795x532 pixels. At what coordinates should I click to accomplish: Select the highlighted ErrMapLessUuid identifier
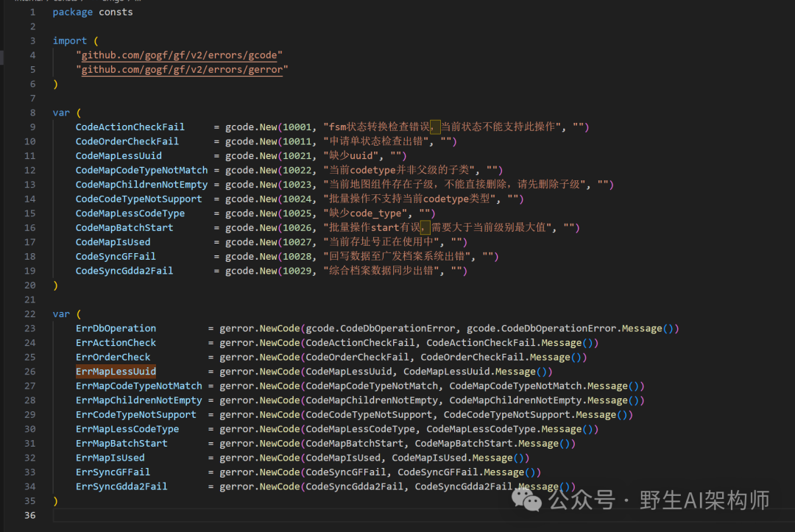coord(116,372)
